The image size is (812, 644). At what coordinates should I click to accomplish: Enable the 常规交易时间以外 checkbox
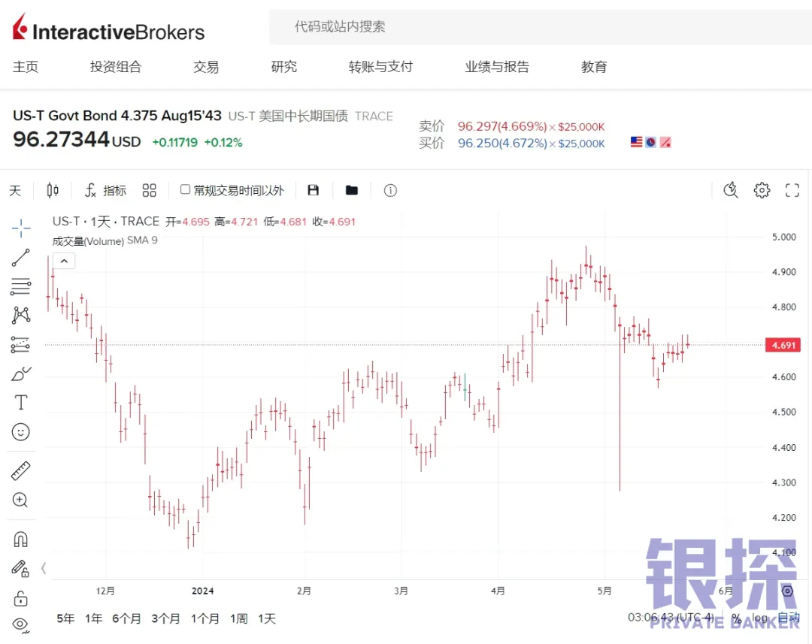185,189
